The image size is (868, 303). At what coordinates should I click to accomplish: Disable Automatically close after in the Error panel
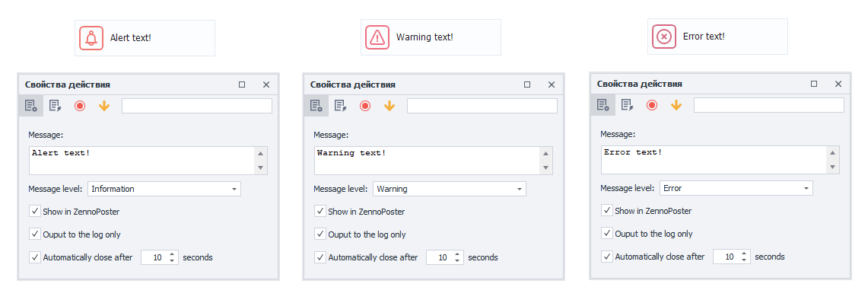point(607,257)
